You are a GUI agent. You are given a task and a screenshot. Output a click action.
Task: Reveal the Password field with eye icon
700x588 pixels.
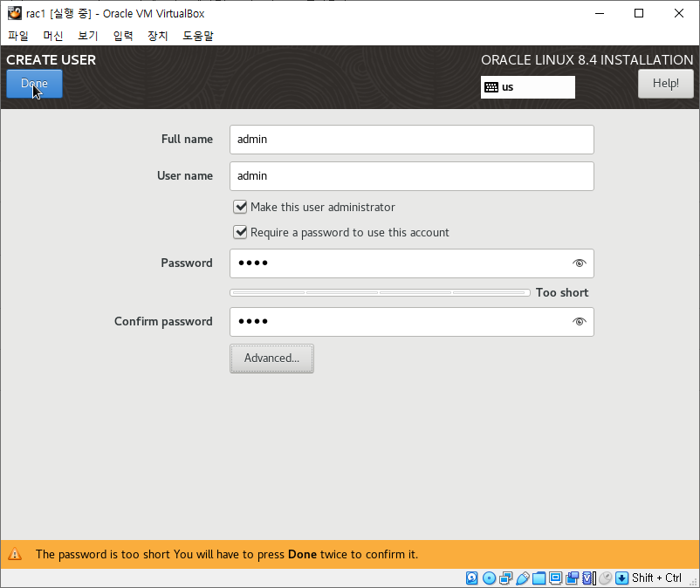[x=579, y=263]
